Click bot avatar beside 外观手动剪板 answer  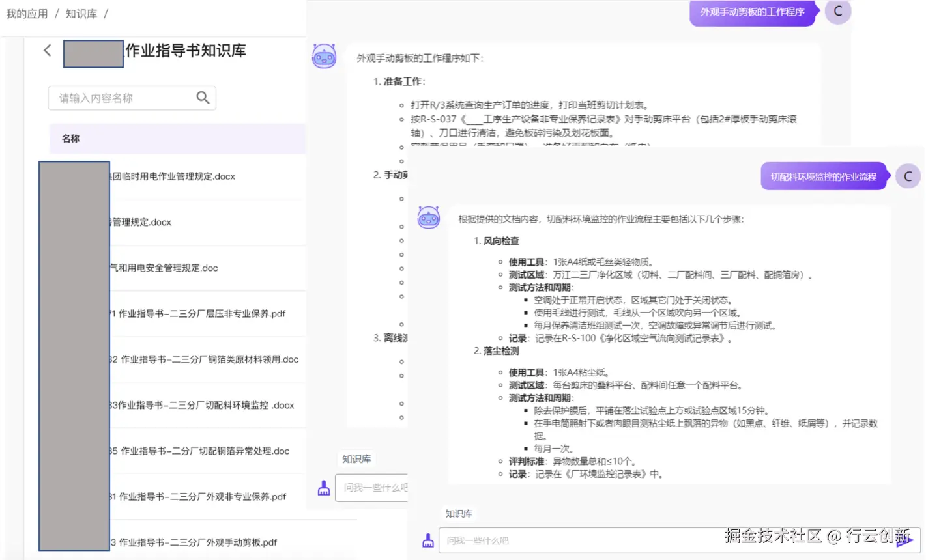tap(324, 57)
